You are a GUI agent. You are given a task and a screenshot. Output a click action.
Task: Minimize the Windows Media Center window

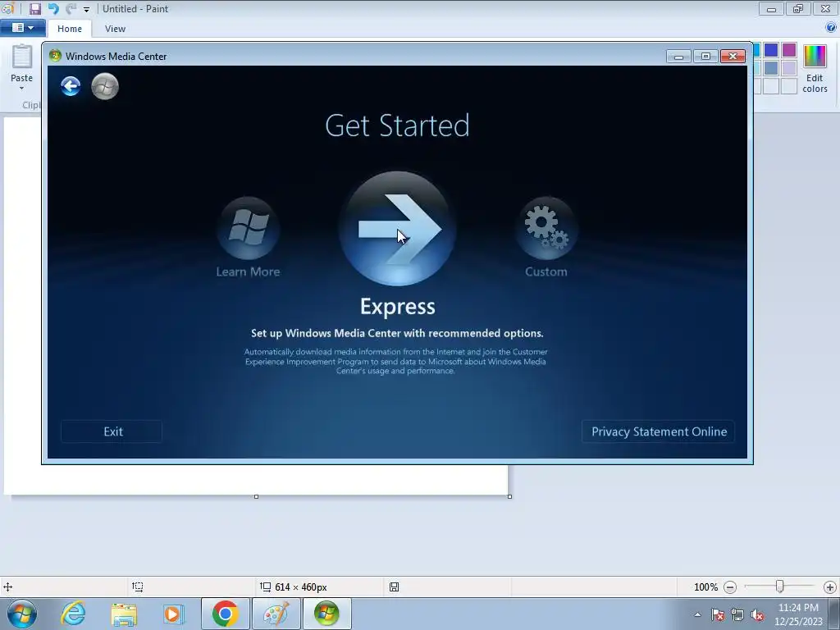coord(678,57)
